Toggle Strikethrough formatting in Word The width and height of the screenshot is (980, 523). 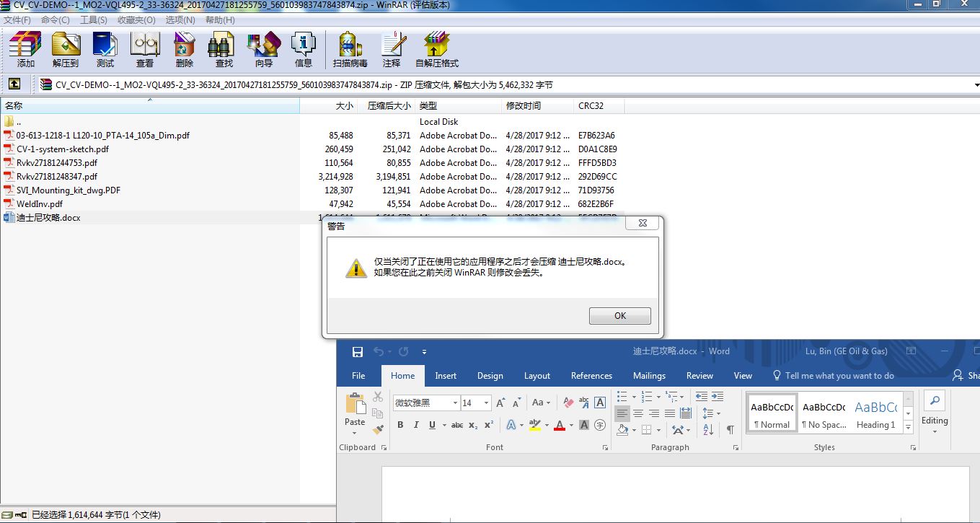(x=456, y=425)
